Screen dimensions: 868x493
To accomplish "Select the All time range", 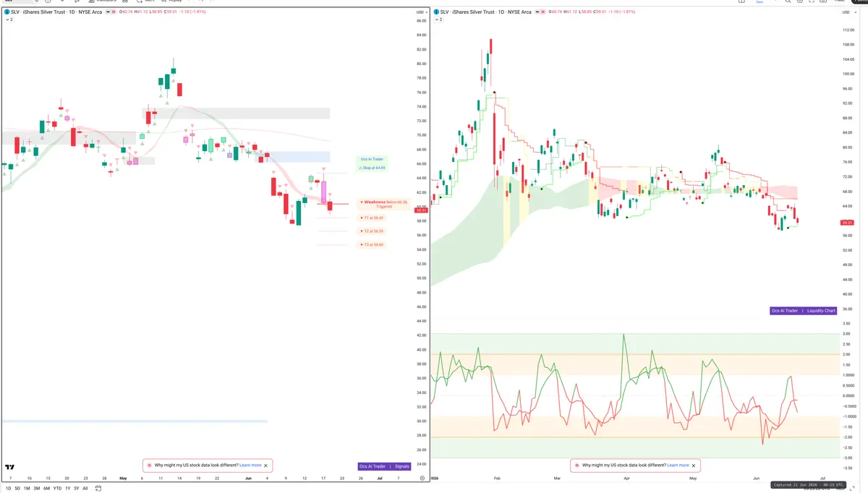I will click(85, 489).
